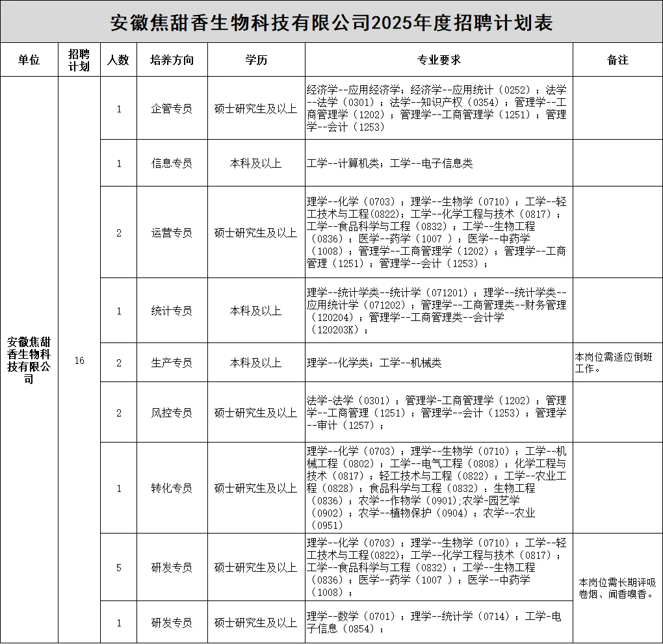
Task: Select the 专业要求 column header
Action: [x=439, y=60]
